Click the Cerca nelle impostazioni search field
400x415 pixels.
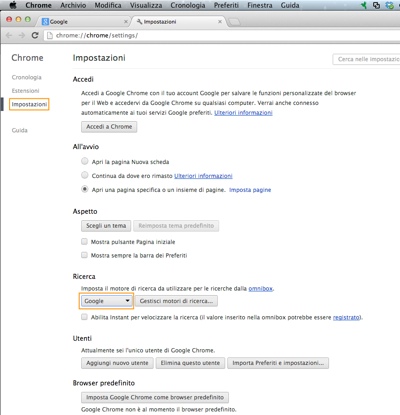tap(366, 59)
